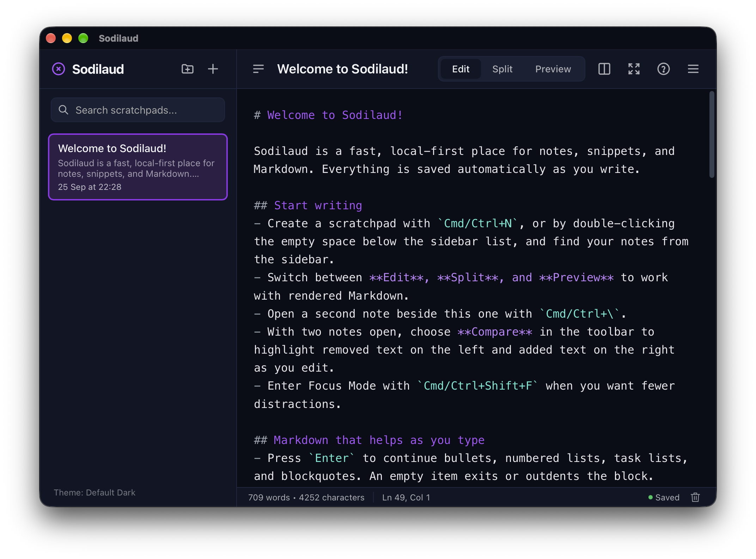Click the '## Markdown that helps as you type' heading
756x559 pixels.
(369, 440)
